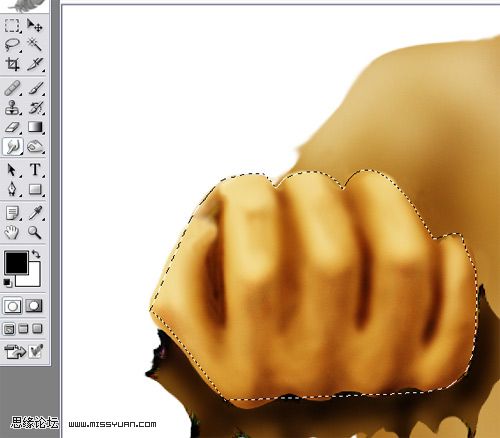500x438 pixels.
Task: Pick the Pen tool
Action: tap(12, 189)
